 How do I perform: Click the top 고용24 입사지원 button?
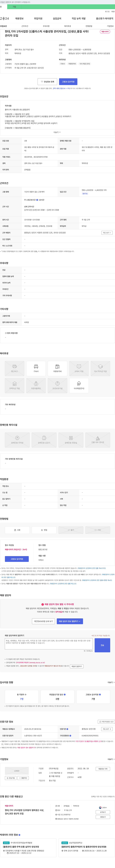[68, 82]
